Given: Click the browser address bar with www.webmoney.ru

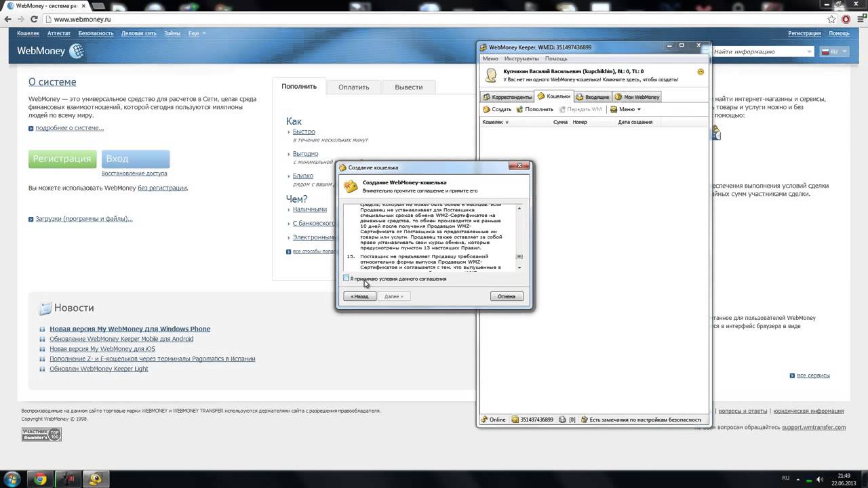Looking at the screenshot, I should click(434, 19).
